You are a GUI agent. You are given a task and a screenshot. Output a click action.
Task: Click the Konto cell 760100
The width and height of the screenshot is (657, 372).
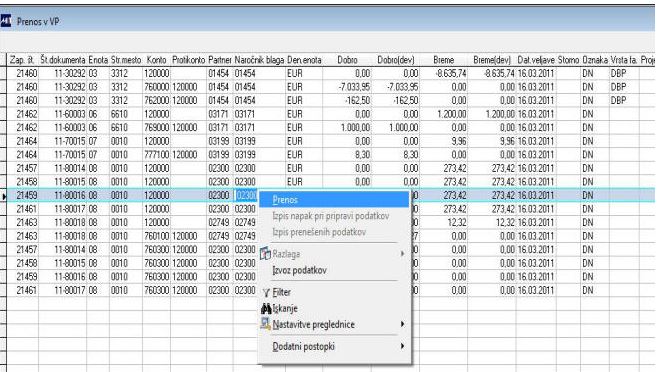[x=156, y=236]
